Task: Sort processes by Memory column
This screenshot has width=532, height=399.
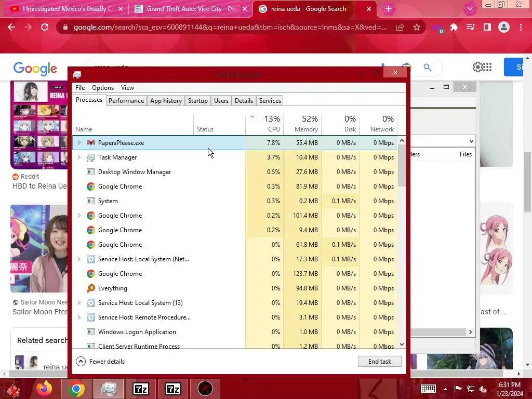Action: [303, 124]
